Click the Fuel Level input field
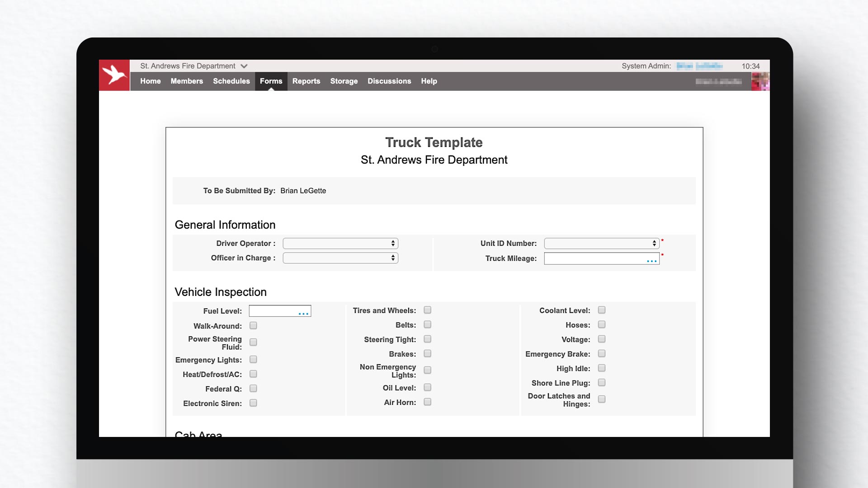 (278, 310)
